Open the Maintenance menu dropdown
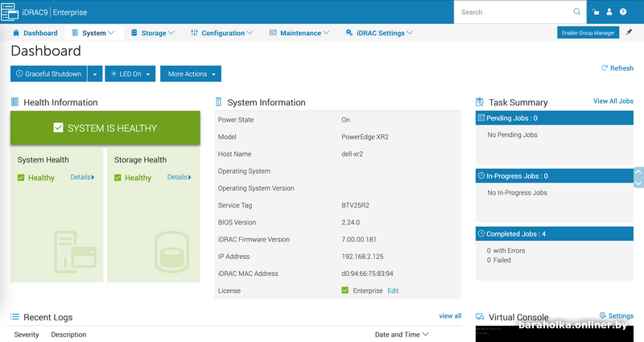This screenshot has width=644, height=342. (x=299, y=33)
